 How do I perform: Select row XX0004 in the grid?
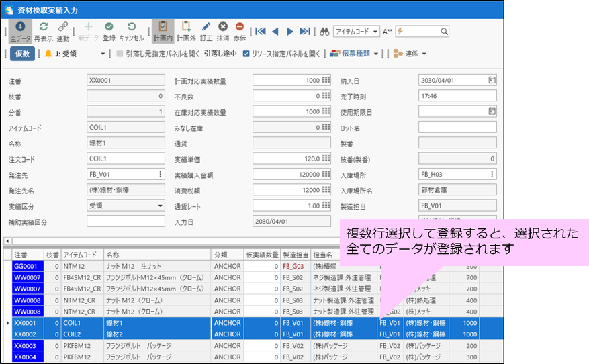point(28,357)
